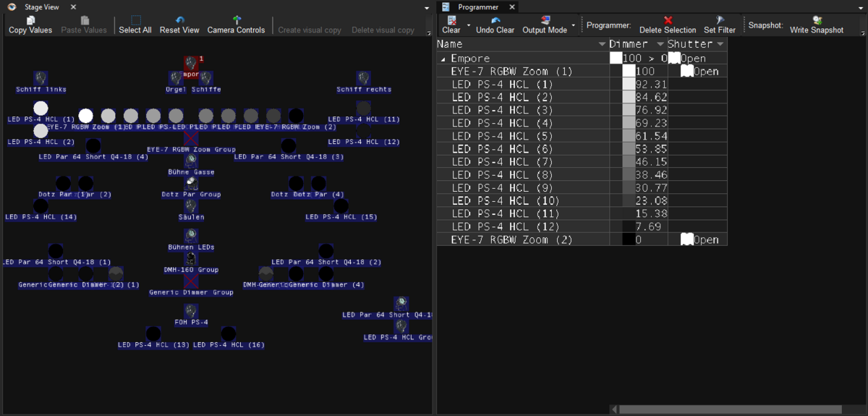
Task: Select the LED PS-4 HCL (1) fixture circle
Action: pyautogui.click(x=41, y=108)
